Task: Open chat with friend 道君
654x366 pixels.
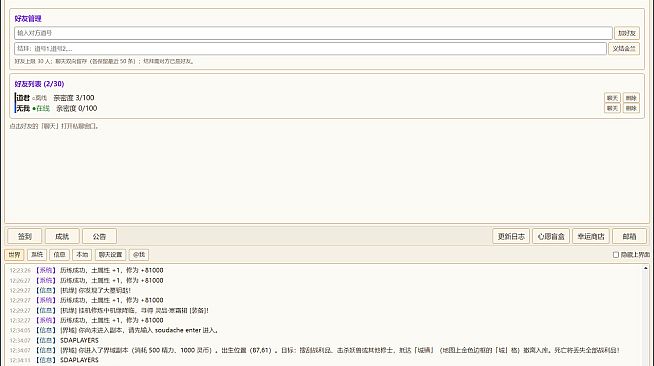Action: click(x=612, y=98)
